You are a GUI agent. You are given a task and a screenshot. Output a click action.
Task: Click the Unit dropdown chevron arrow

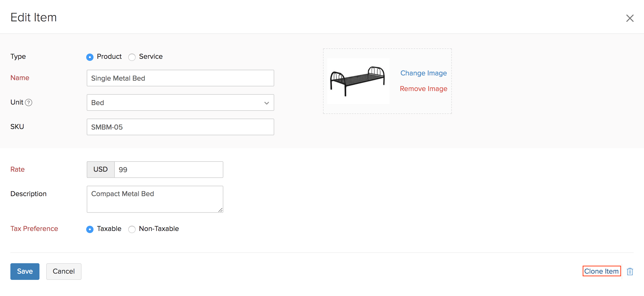[x=266, y=103]
